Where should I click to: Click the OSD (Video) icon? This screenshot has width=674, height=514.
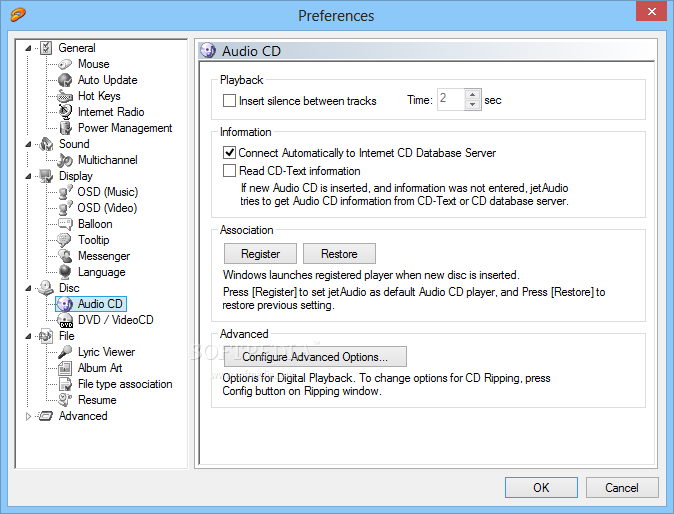pyautogui.click(x=65, y=208)
